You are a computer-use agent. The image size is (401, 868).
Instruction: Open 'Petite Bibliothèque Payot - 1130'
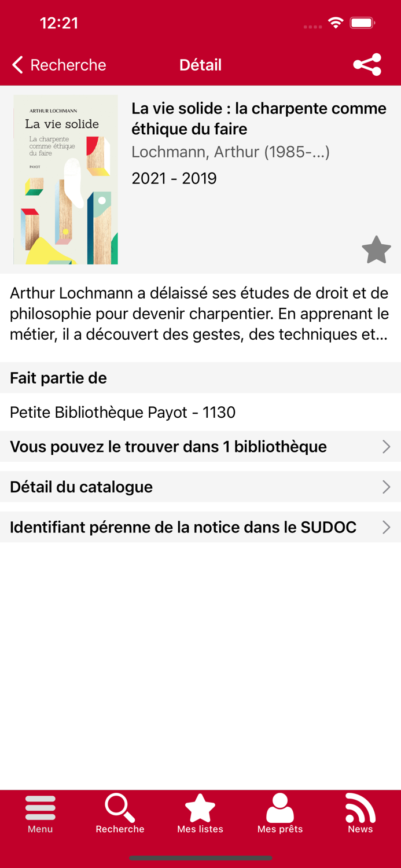point(122,412)
